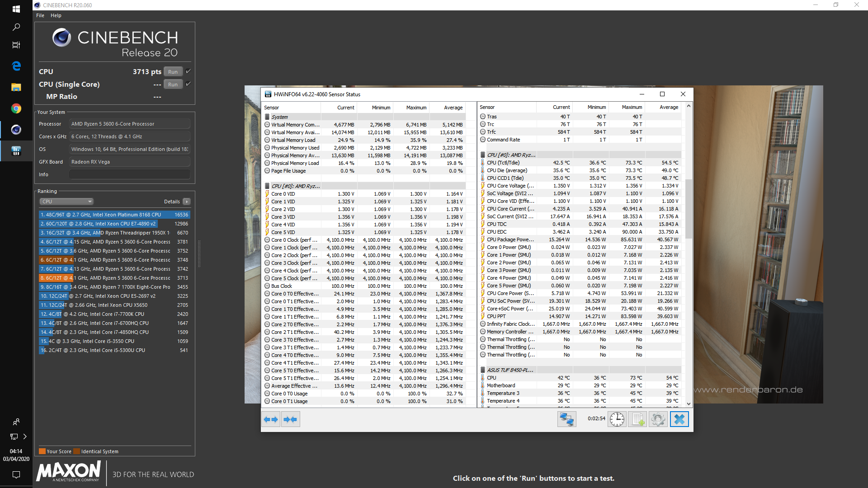Select CPU Package Power row
The image size is (868, 488).
pyautogui.click(x=580, y=239)
